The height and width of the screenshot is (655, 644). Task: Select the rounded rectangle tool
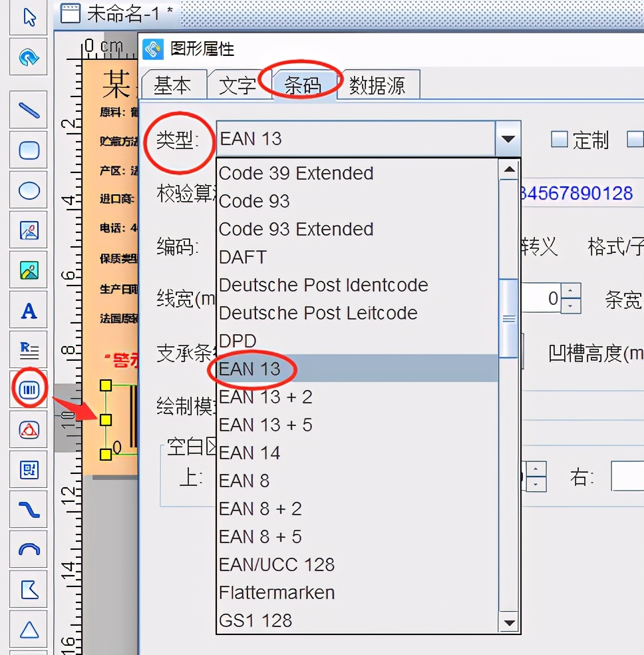tap(29, 150)
